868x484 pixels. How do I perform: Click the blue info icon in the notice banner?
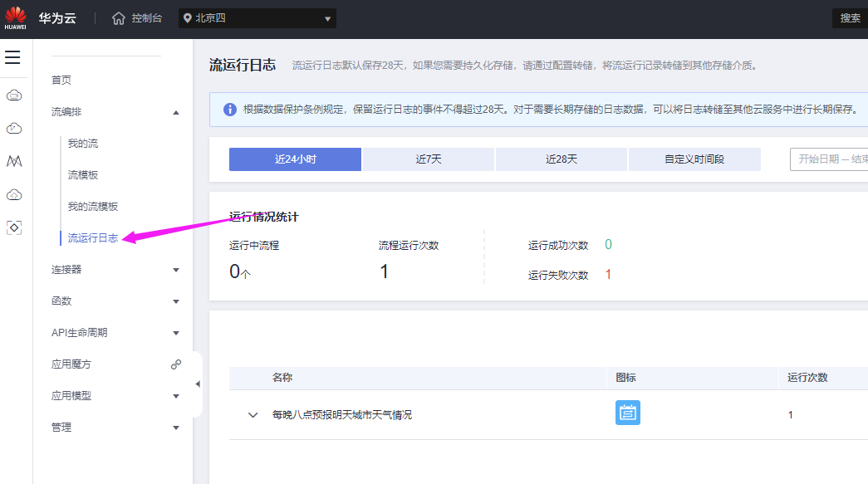click(230, 110)
